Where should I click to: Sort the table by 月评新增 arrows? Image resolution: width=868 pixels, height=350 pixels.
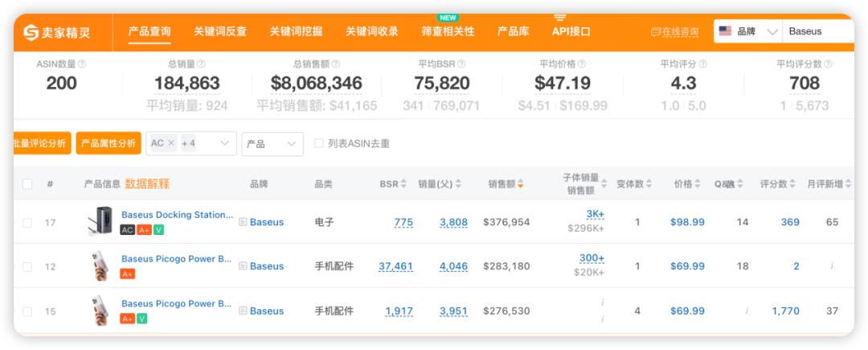pos(848,184)
